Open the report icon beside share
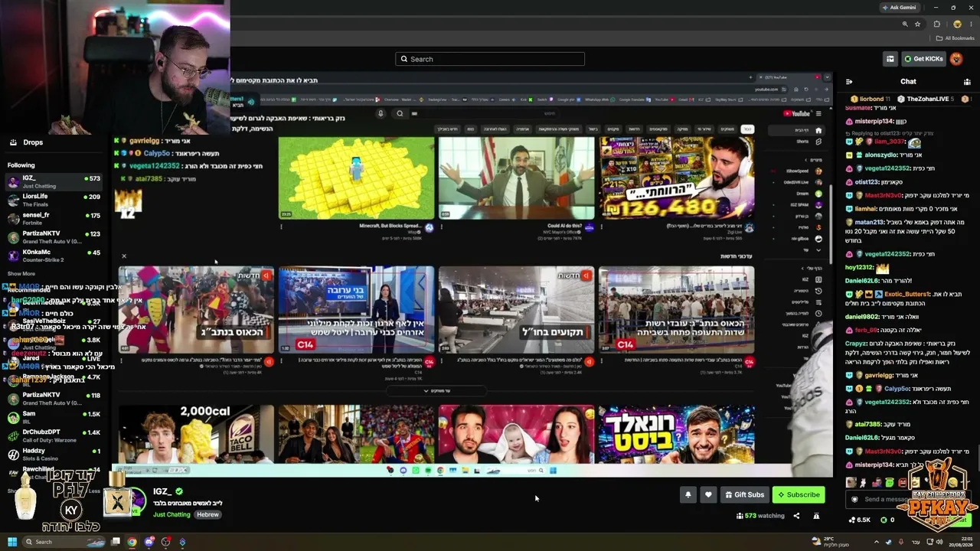The height and width of the screenshot is (551, 980). pos(816,516)
